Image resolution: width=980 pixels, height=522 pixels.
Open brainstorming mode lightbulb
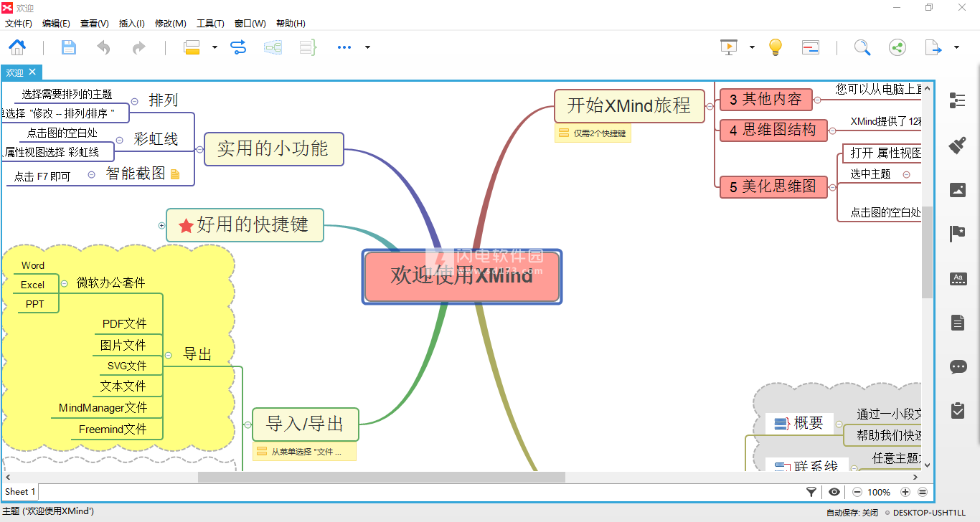pos(775,47)
